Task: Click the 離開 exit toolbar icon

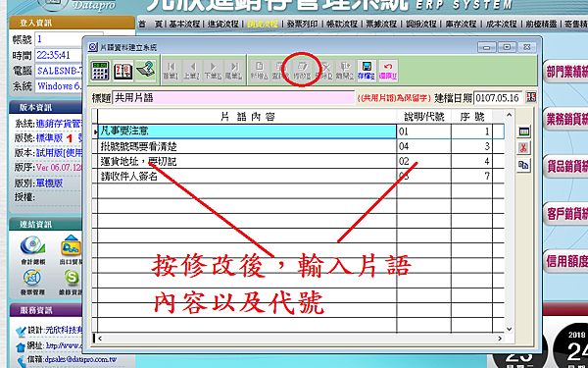Action: click(345, 71)
